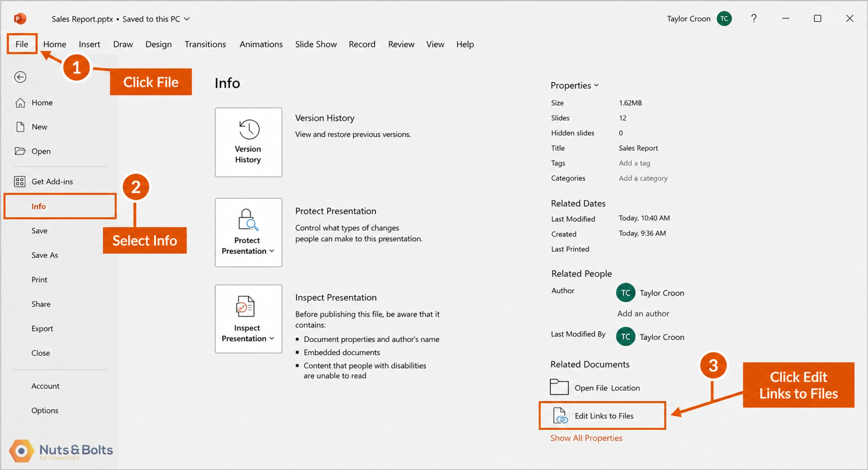The height and width of the screenshot is (470, 868).
Task: Click the Home house icon in sidebar
Action: coord(20,103)
